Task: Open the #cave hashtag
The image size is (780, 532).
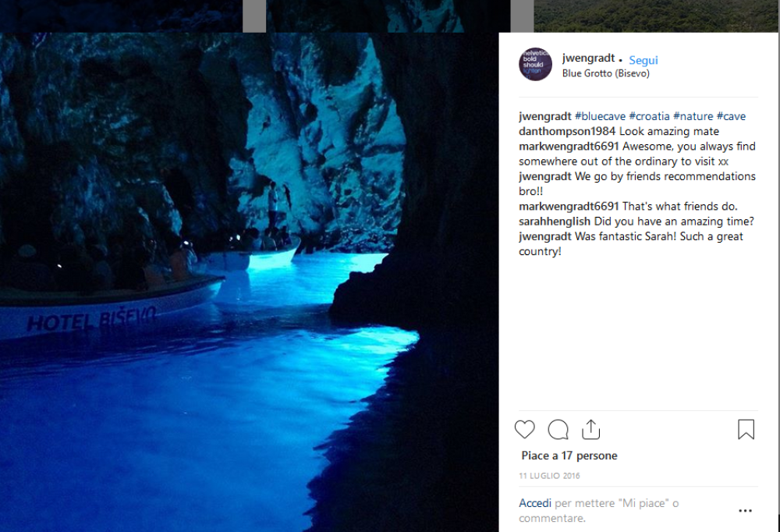Action: coord(731,116)
